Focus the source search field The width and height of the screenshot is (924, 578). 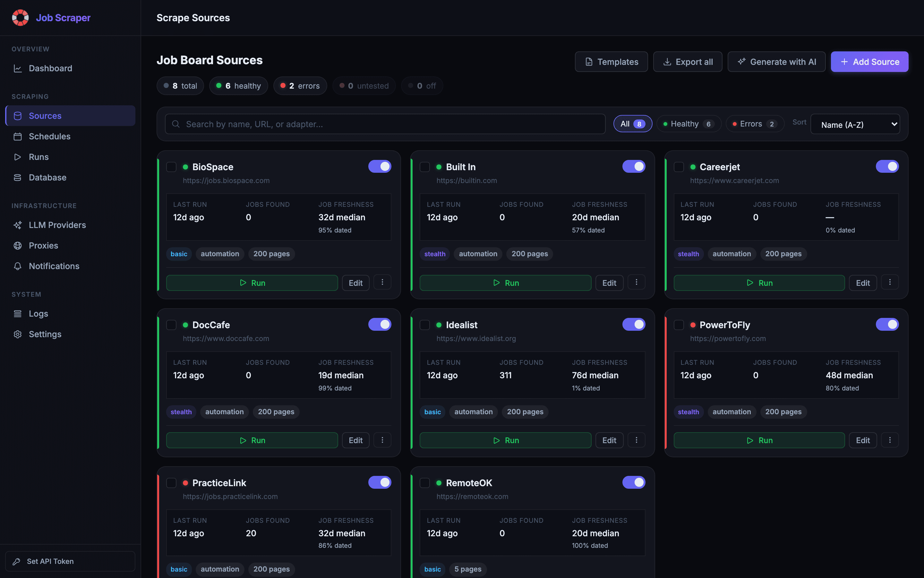385,124
